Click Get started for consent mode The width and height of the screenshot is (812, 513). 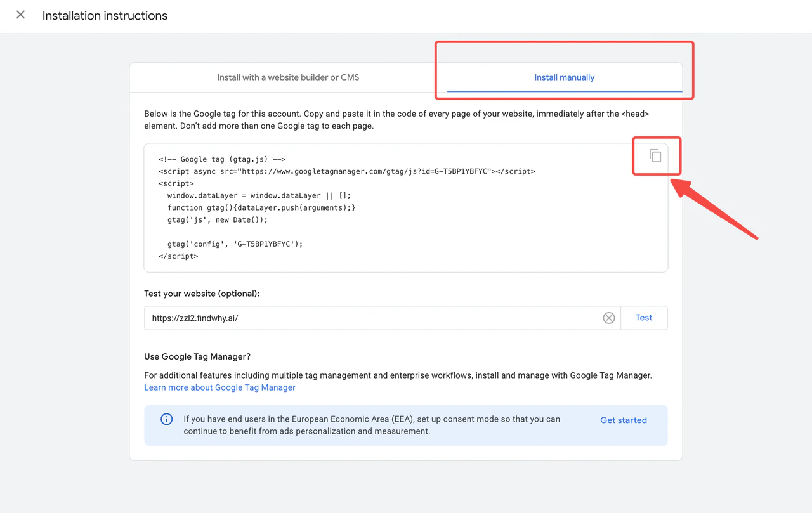624,420
